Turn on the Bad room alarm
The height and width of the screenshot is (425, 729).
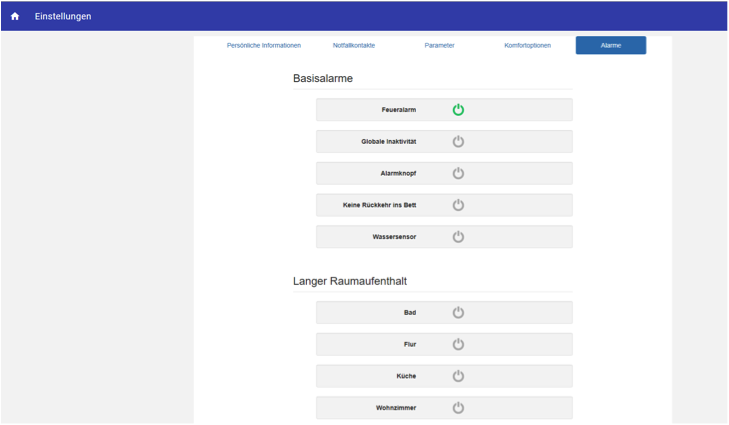[458, 312]
